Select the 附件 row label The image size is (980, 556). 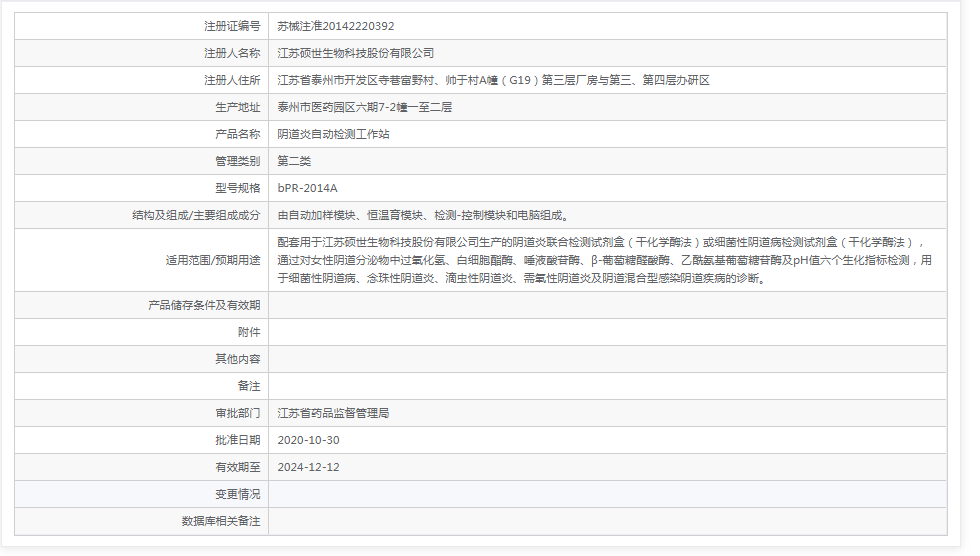click(249, 332)
